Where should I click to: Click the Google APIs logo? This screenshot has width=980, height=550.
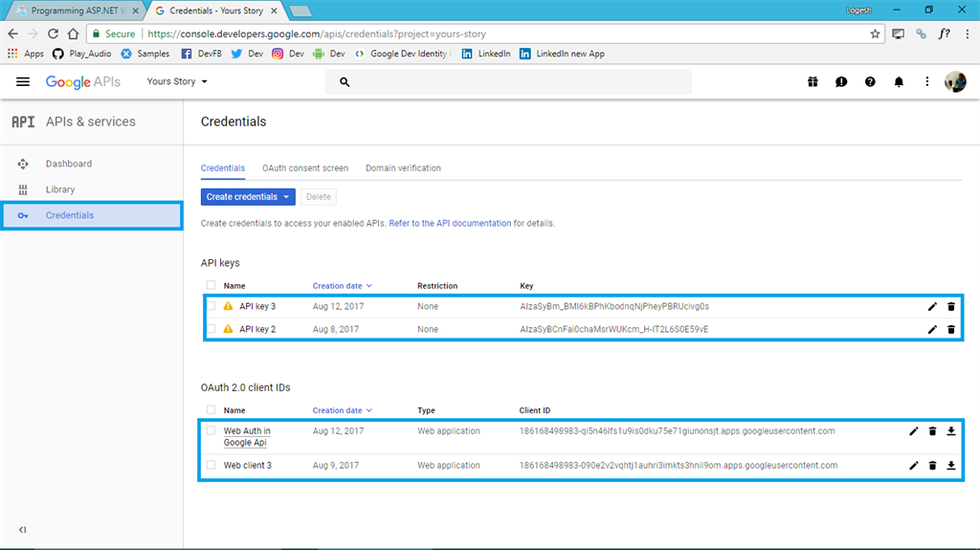pyautogui.click(x=83, y=82)
